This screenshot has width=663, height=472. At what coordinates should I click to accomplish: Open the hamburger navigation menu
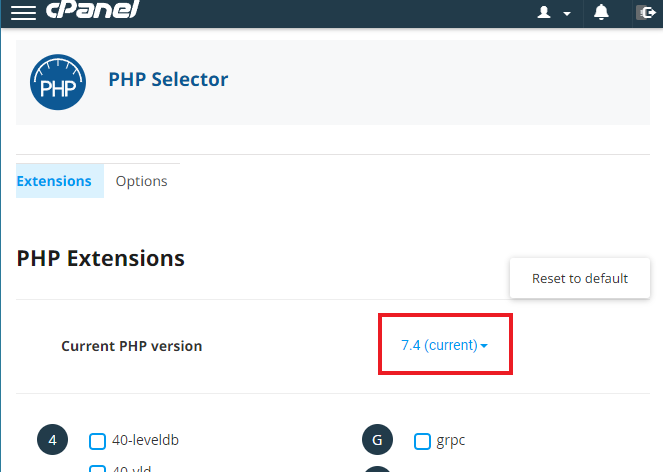pyautogui.click(x=22, y=13)
